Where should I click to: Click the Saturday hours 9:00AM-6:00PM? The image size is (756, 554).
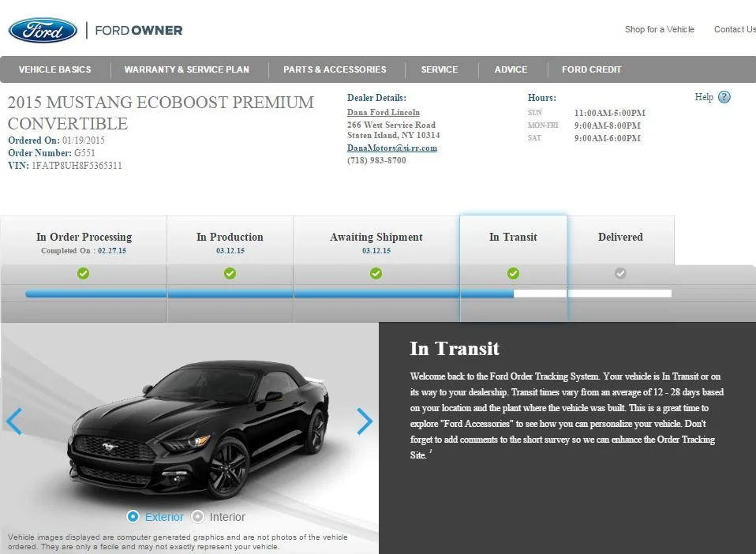(608, 138)
